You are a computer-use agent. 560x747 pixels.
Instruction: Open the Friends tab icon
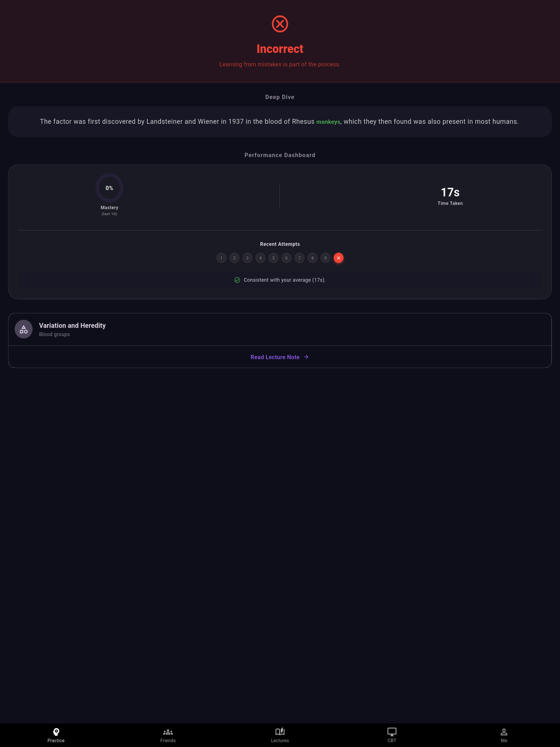pyautogui.click(x=168, y=732)
